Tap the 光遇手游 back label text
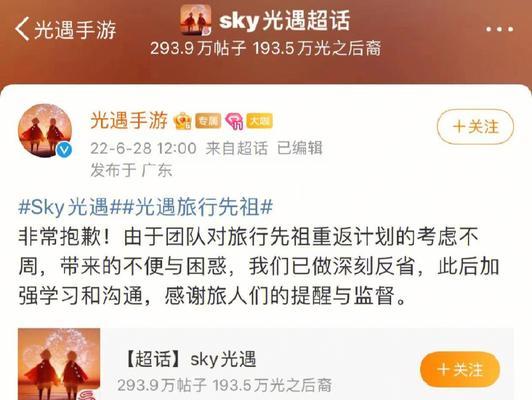This screenshot has width=532, height=400. click(x=75, y=30)
